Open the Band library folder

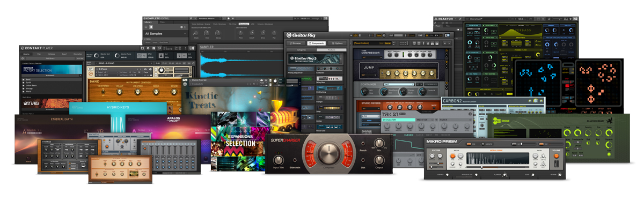(x=28, y=80)
